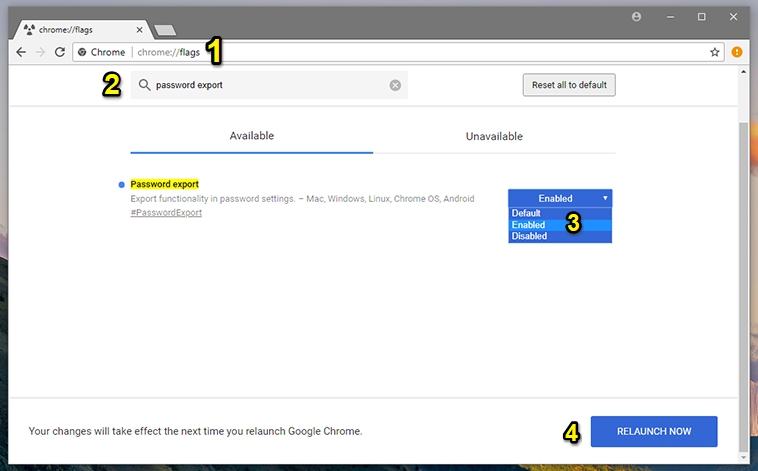Open the user profile icon in title bar
Viewport: 758px width, 471px height.
click(636, 17)
